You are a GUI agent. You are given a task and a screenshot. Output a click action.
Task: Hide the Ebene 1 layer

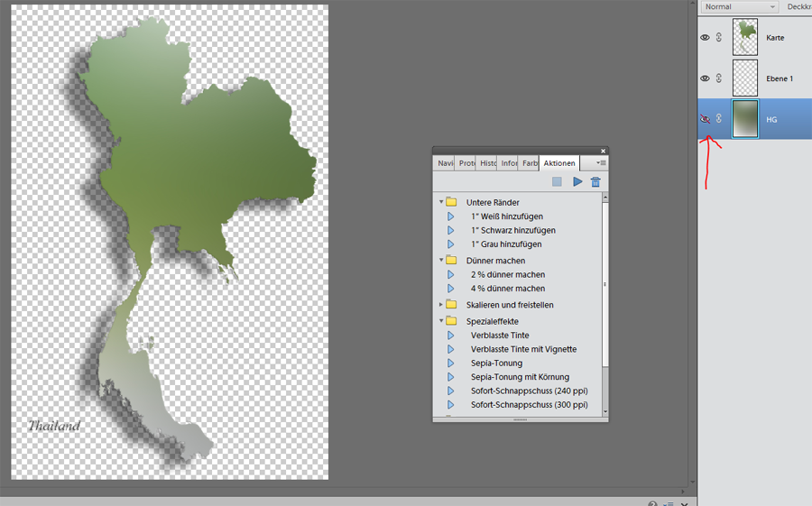click(706, 78)
